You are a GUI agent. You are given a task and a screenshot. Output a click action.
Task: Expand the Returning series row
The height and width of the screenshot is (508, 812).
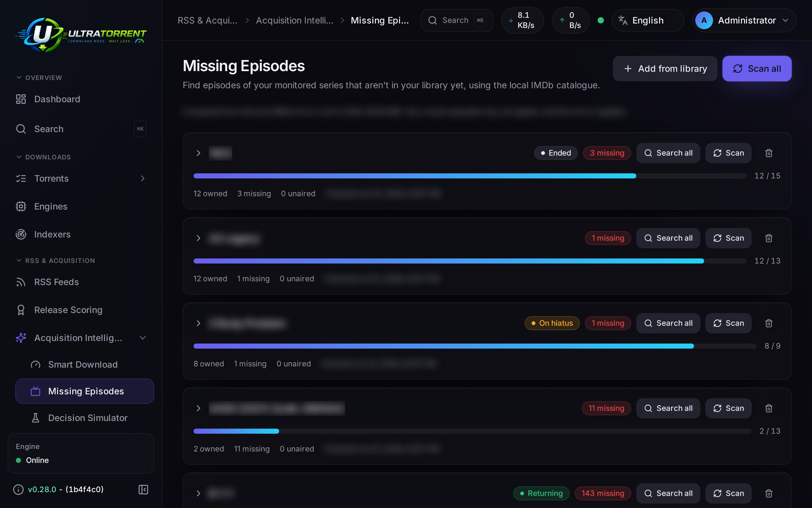point(198,493)
